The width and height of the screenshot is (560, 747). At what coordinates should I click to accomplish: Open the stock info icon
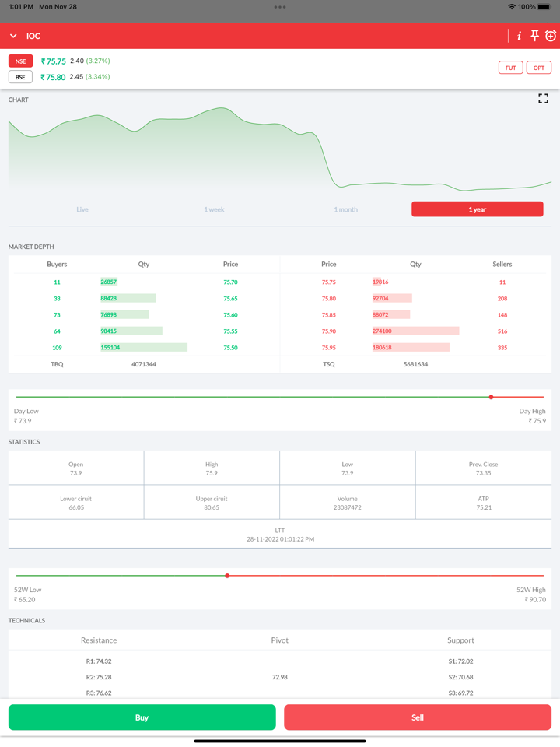point(519,36)
